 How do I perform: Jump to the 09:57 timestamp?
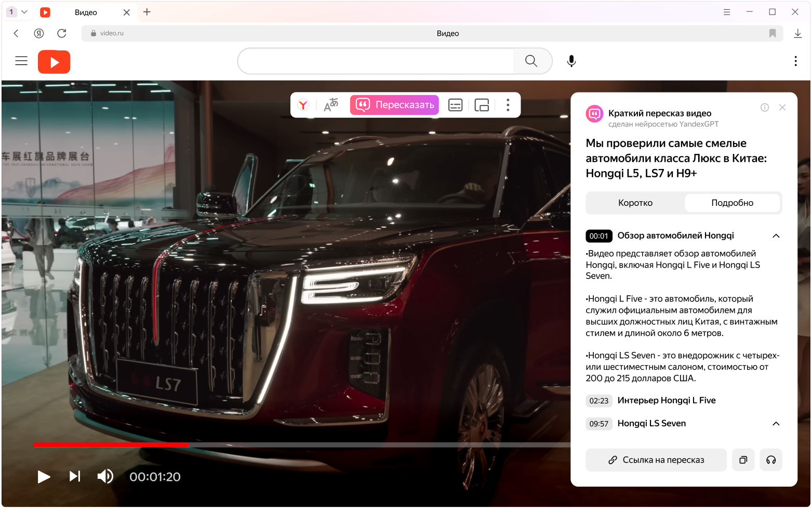(599, 424)
